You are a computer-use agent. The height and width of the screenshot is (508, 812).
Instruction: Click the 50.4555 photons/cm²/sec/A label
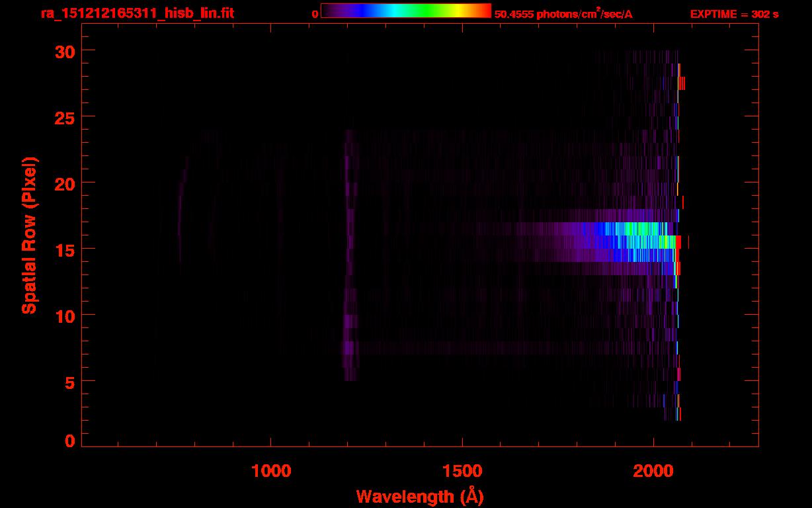tap(563, 13)
